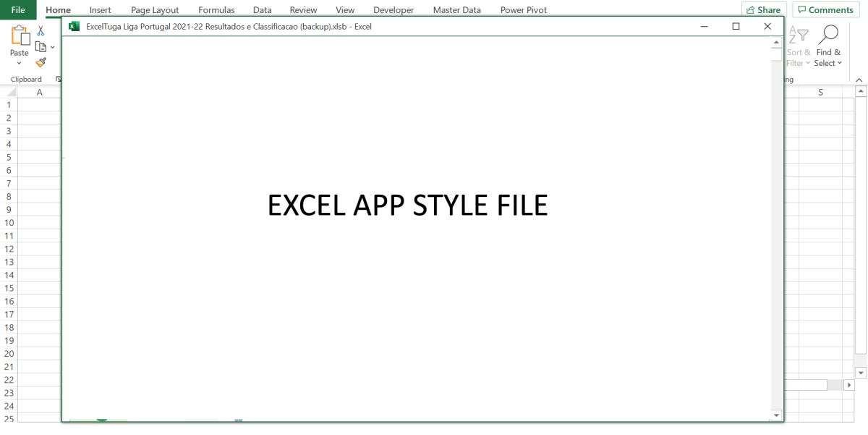Select the column A header

click(x=39, y=92)
